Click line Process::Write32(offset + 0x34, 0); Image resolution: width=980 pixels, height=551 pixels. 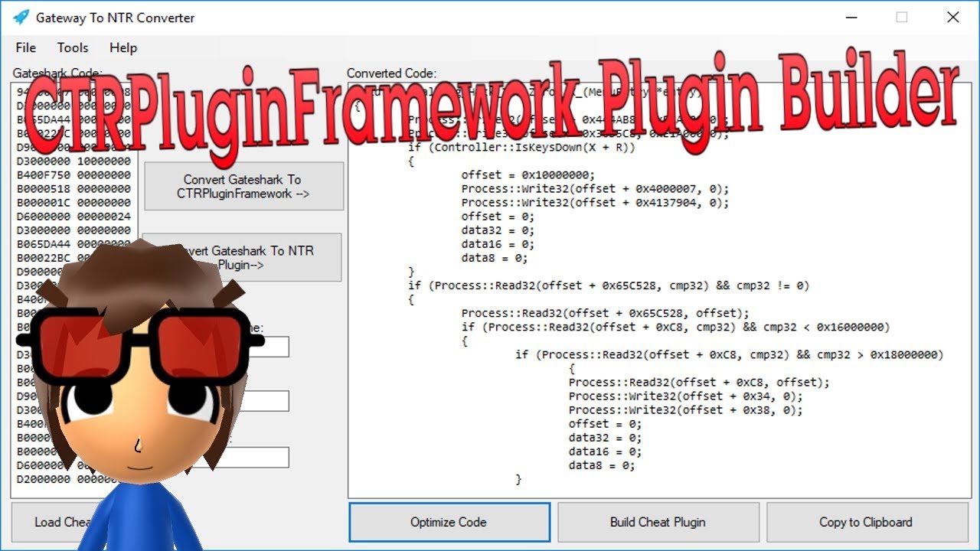tap(685, 396)
